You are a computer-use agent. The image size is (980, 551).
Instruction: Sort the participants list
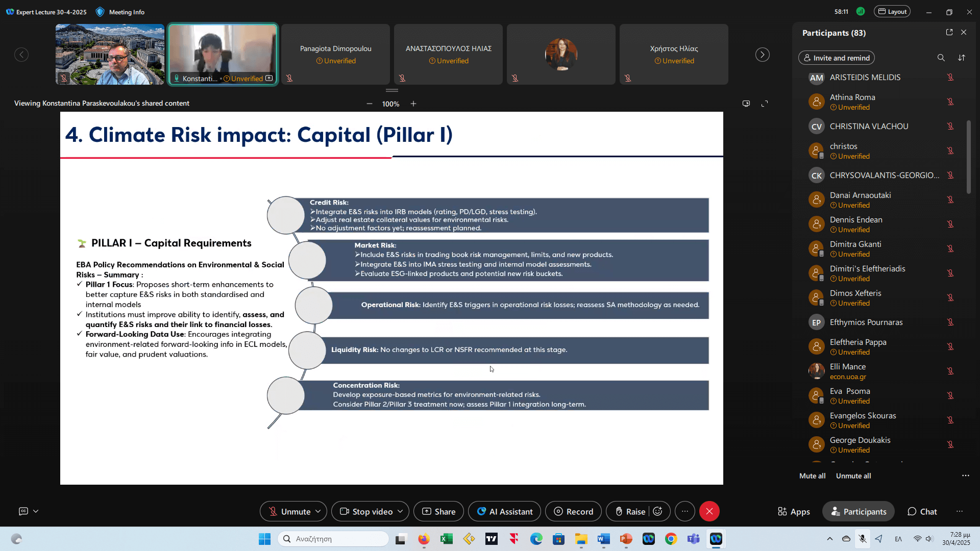962,58
